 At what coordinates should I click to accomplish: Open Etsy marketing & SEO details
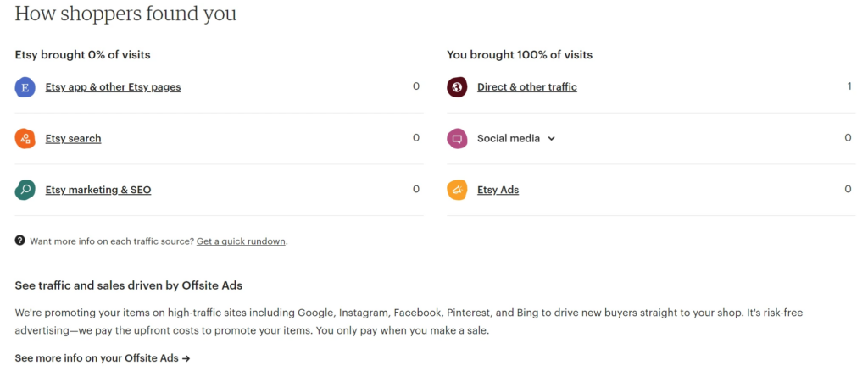point(98,190)
